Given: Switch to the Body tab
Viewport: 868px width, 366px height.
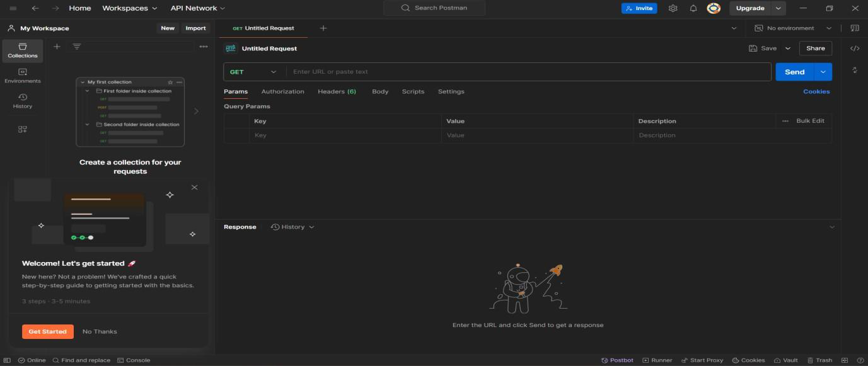Looking at the screenshot, I should [380, 91].
